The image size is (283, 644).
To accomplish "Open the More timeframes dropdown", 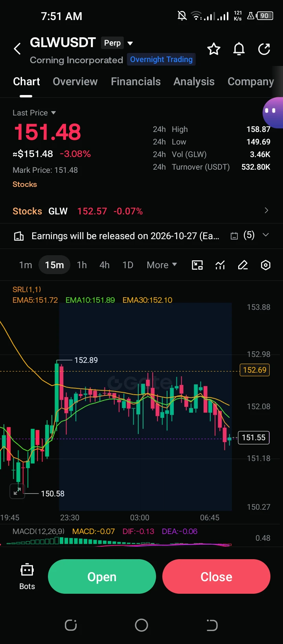I will [162, 265].
